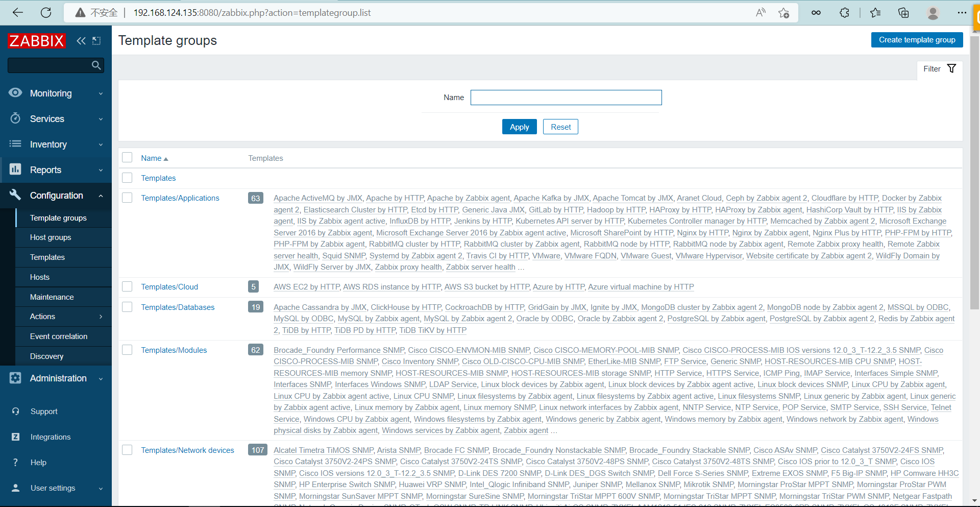980x507 pixels.
Task: Click the filter Name input field
Action: (x=566, y=98)
